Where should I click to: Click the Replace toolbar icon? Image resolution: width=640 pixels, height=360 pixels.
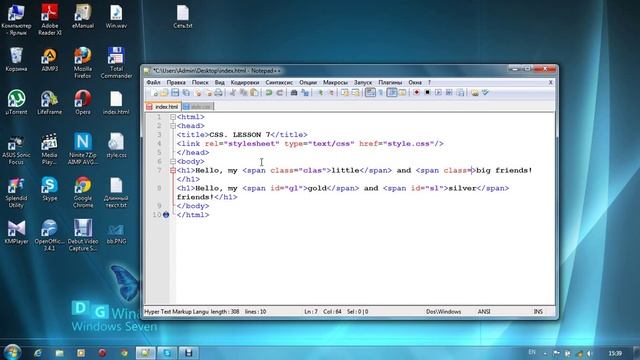click(x=305, y=93)
